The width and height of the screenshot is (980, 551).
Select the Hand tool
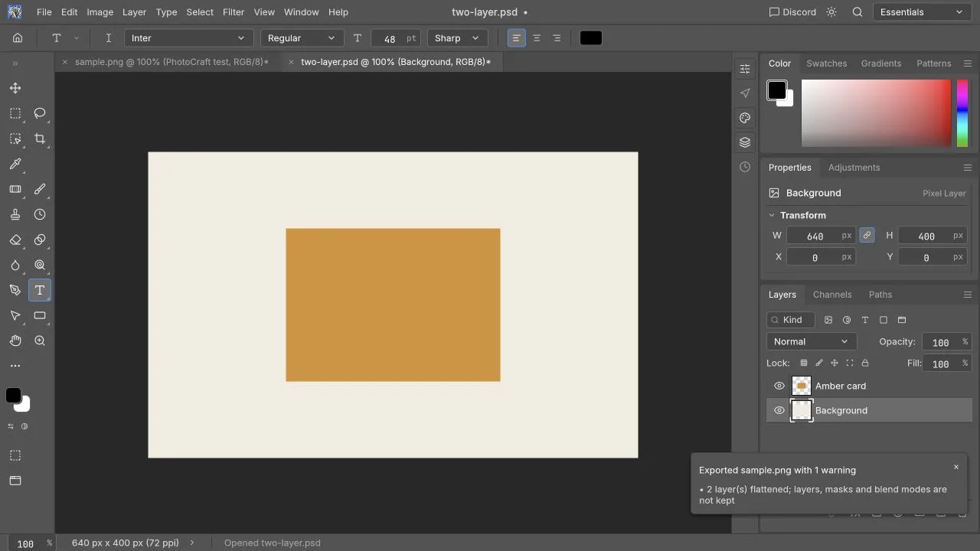15,341
